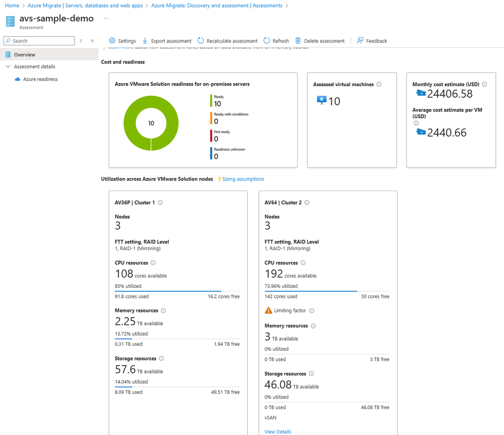Click the Refresh icon in toolbar
The width and height of the screenshot is (504, 435).
coord(266,40)
